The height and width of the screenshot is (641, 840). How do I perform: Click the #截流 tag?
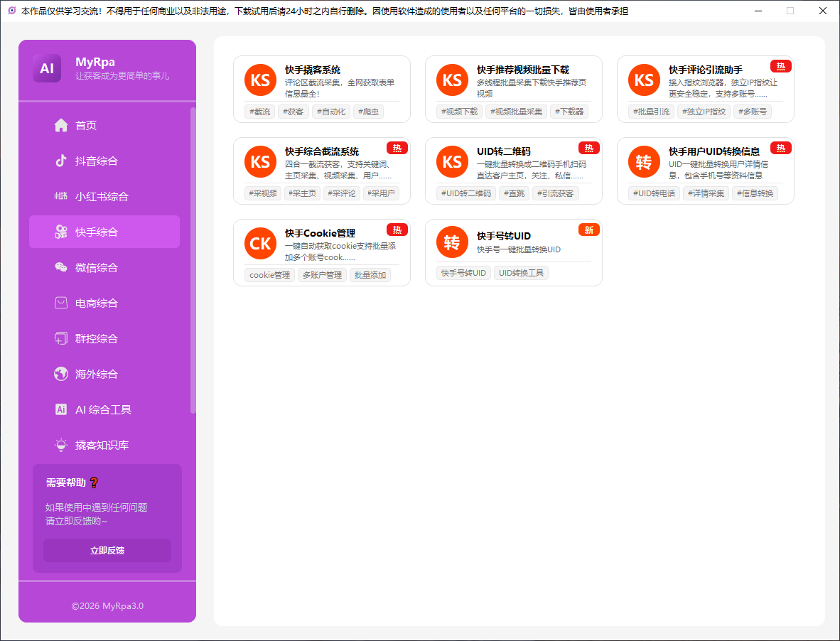(260, 112)
